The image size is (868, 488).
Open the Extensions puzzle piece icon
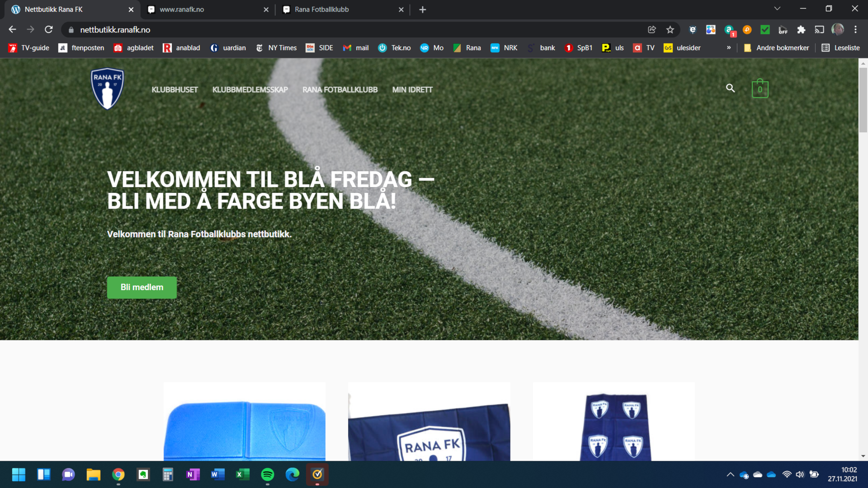point(801,29)
